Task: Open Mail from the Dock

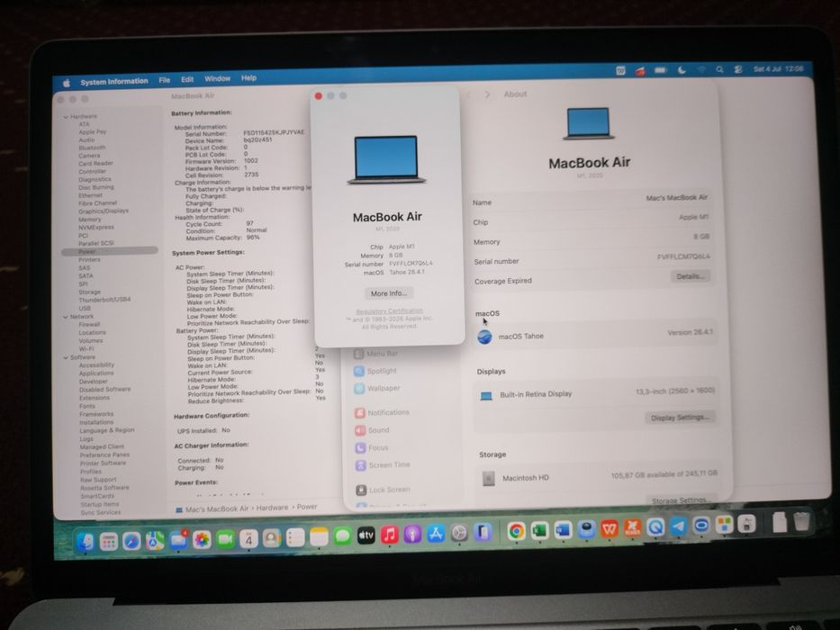Action: [x=178, y=540]
